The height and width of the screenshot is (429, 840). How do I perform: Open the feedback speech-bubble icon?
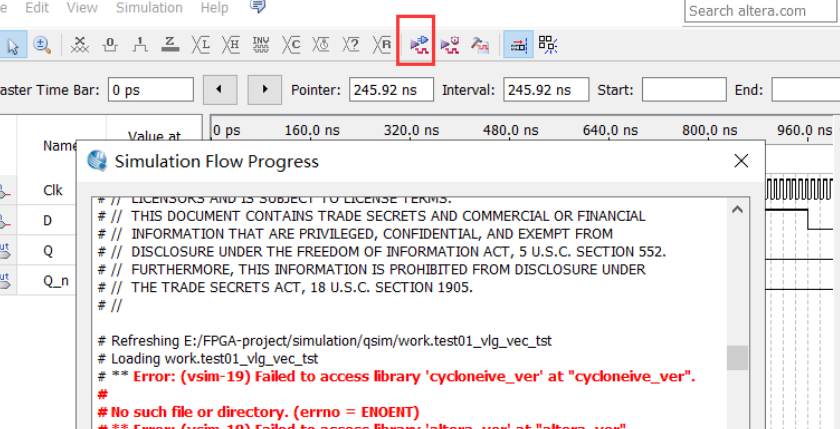tap(258, 6)
